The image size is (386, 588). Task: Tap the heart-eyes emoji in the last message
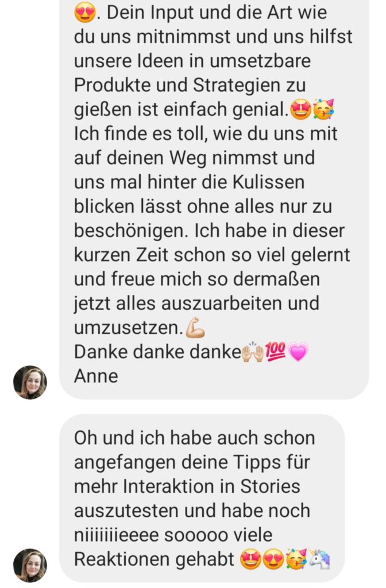[273, 559]
